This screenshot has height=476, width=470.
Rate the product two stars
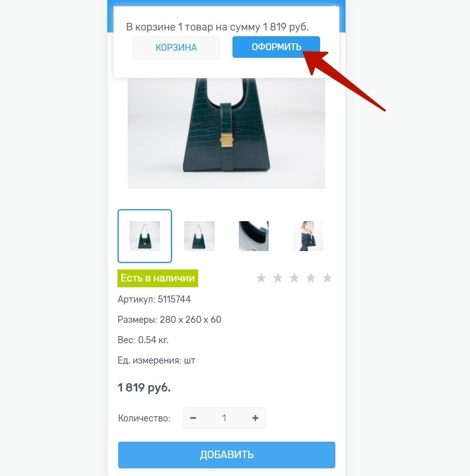pyautogui.click(x=278, y=278)
